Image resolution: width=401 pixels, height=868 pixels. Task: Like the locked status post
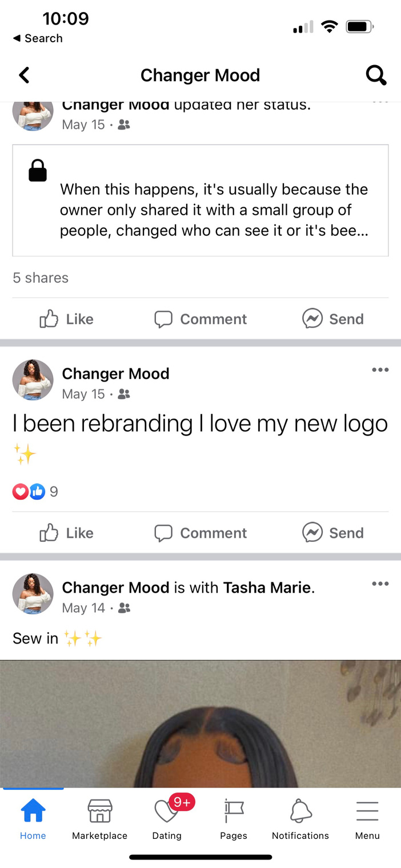tap(66, 319)
